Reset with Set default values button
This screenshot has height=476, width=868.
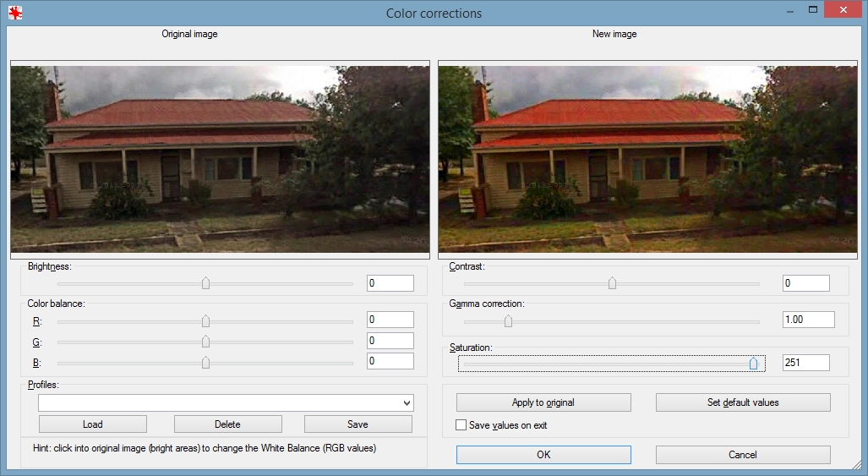(x=743, y=402)
